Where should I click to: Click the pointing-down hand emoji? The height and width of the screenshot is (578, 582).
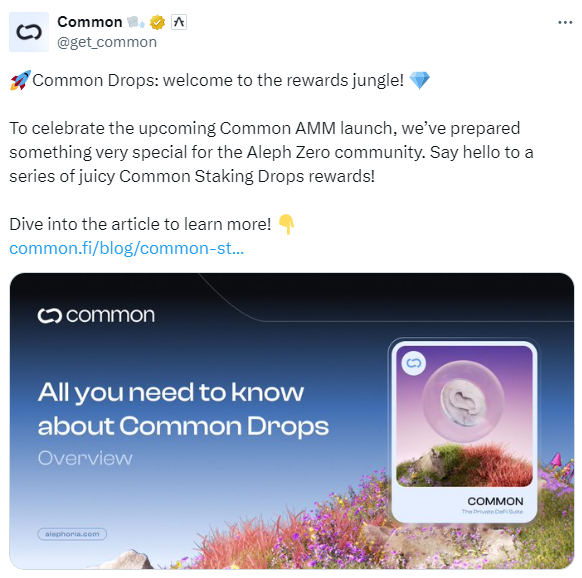pos(286,224)
